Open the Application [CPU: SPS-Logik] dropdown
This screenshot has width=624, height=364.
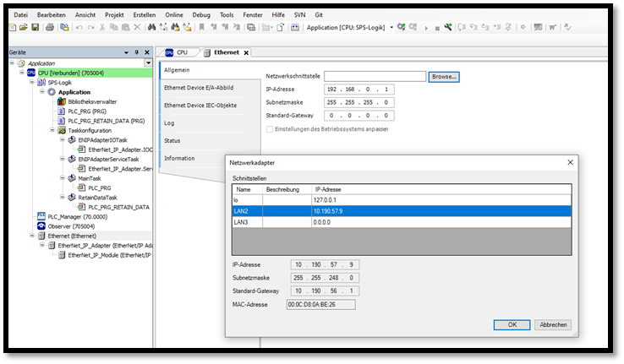[391, 28]
